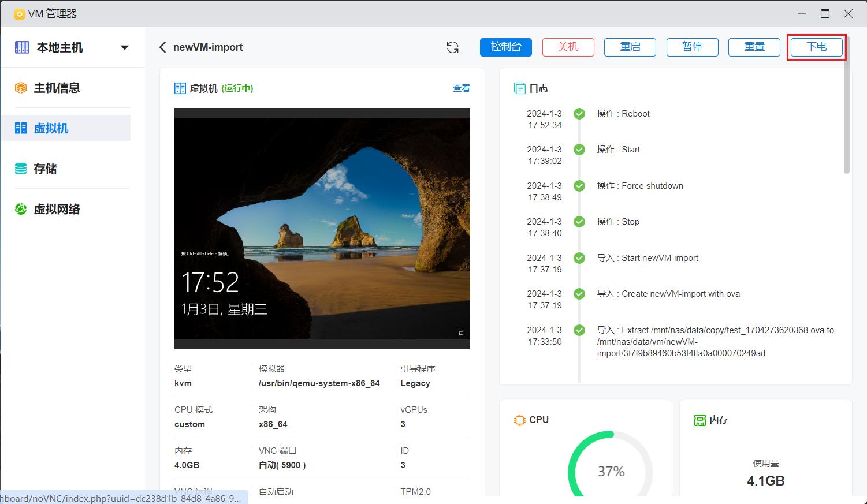Image resolution: width=867 pixels, height=504 pixels.
Task: Go back using the arrow beside newVM-import
Action: point(163,47)
